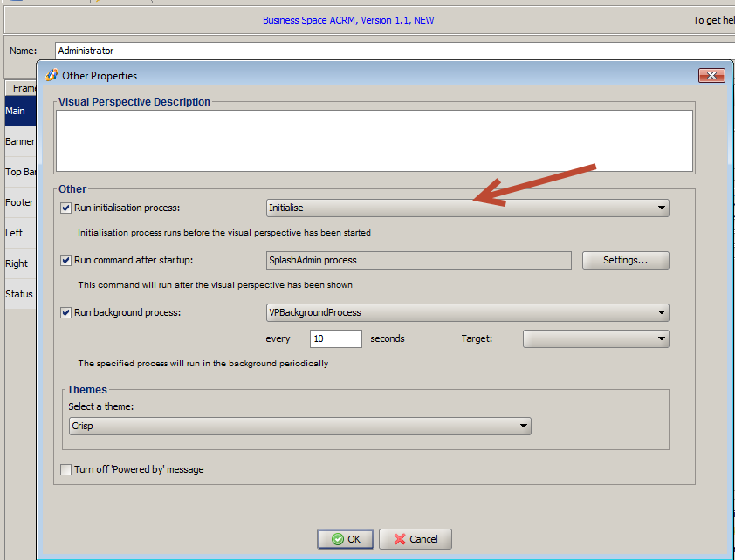Close the Other Properties dialog

pyautogui.click(x=711, y=75)
